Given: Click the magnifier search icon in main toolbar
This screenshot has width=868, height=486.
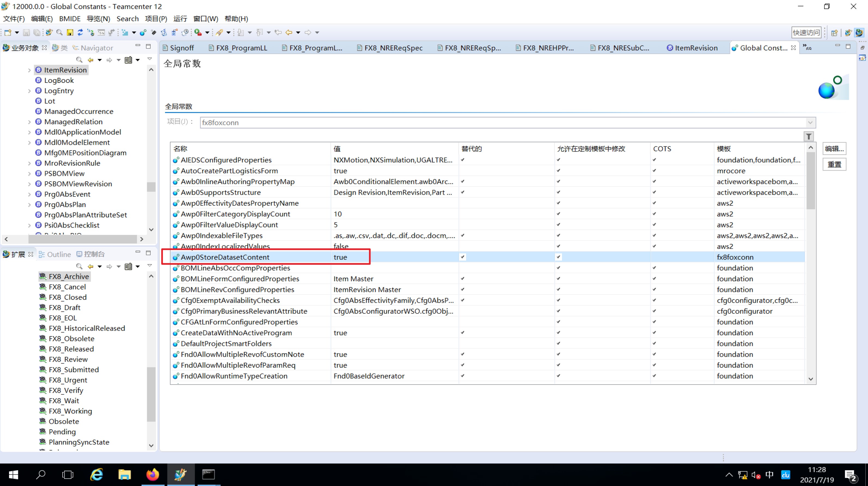Looking at the screenshot, I should (59, 32).
